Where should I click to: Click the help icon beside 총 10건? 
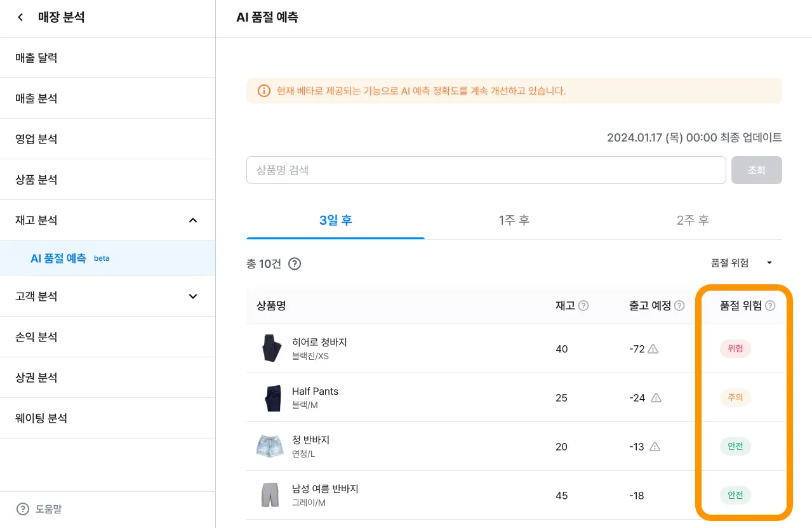click(x=295, y=263)
